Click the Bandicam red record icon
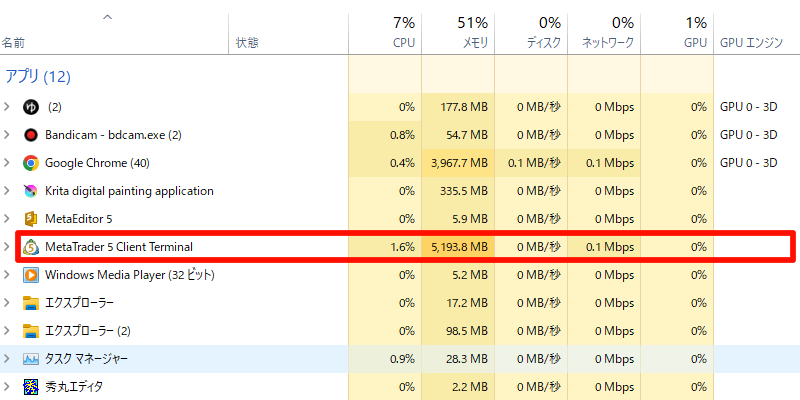The width and height of the screenshot is (800, 400). click(31, 135)
